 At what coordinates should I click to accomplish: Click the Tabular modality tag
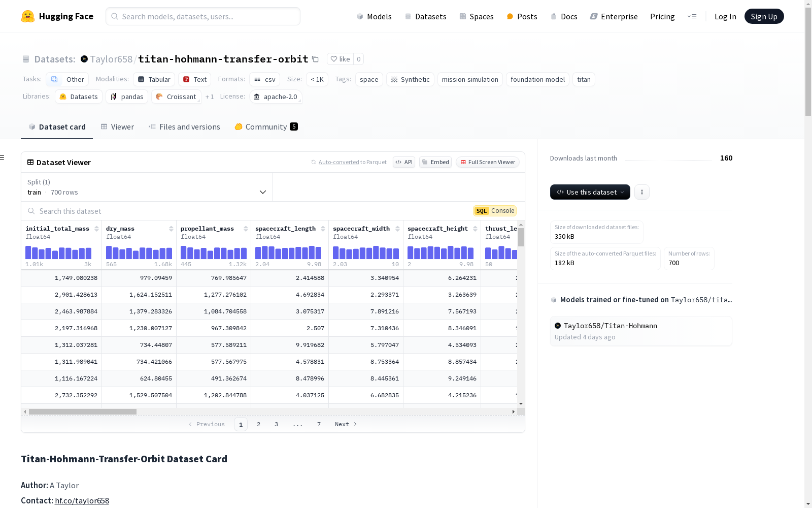tap(154, 79)
